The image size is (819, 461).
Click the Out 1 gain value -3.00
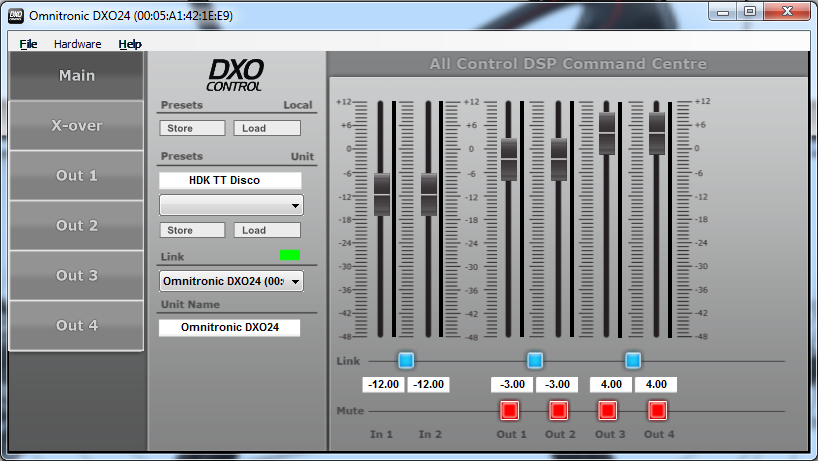pyautogui.click(x=512, y=385)
